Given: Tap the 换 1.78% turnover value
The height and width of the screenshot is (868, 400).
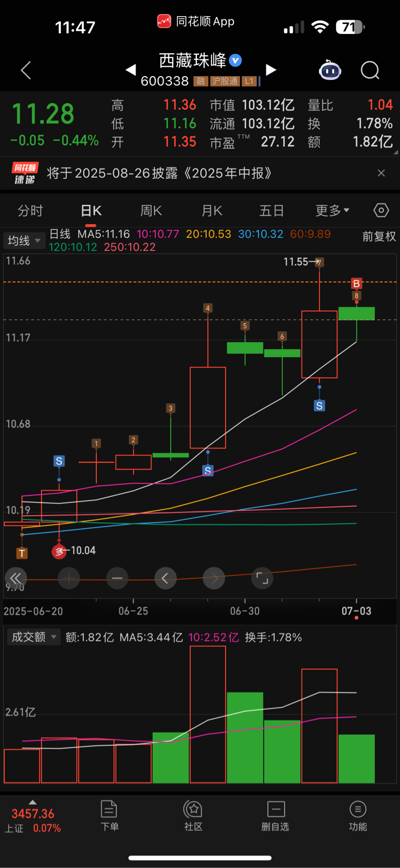Looking at the screenshot, I should [374, 124].
